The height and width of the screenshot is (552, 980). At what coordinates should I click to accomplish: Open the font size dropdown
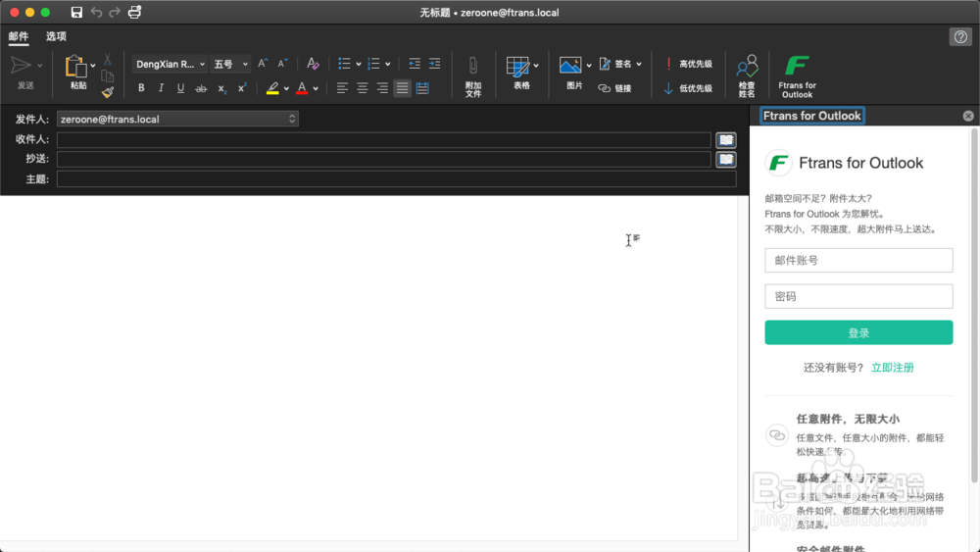click(230, 64)
